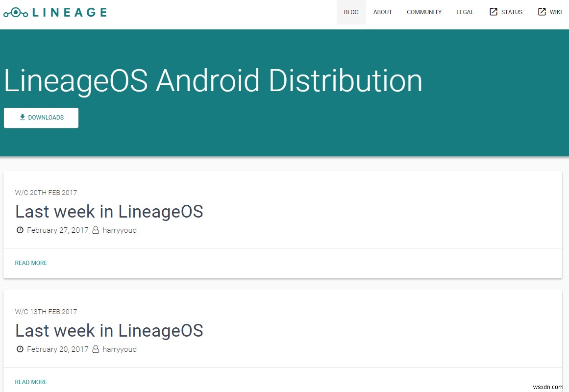Click the DOWNLOADS button
This screenshot has height=392, width=569.
click(41, 118)
